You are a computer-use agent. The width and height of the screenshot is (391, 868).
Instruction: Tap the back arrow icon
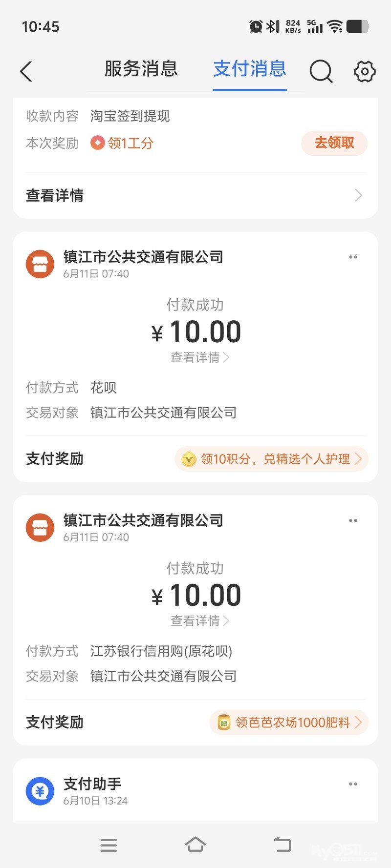(x=26, y=71)
